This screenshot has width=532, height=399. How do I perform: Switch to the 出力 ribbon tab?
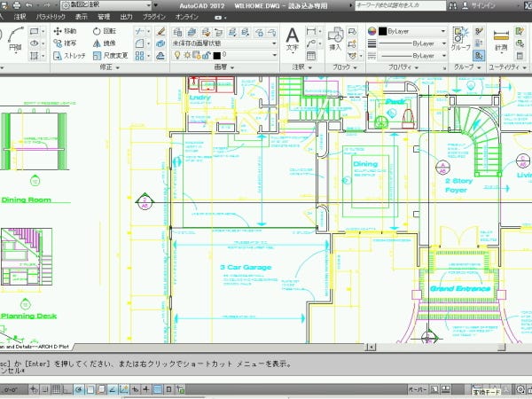126,16
